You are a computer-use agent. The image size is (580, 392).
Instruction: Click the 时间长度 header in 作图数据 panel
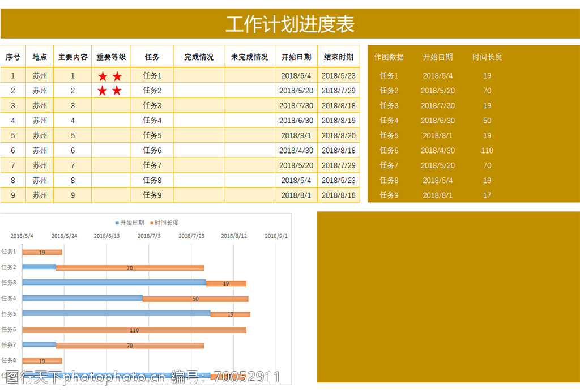[x=487, y=57]
